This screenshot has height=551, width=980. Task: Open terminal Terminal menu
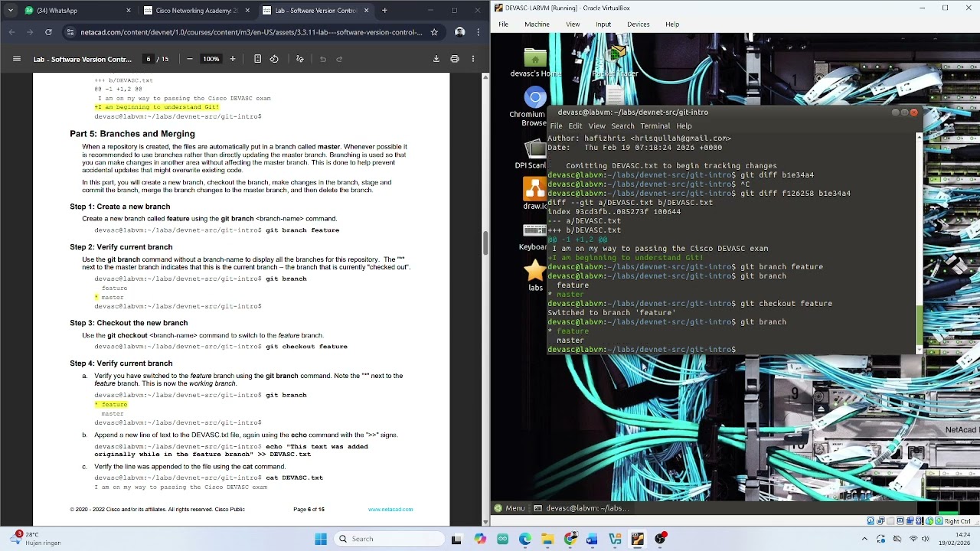655,126
